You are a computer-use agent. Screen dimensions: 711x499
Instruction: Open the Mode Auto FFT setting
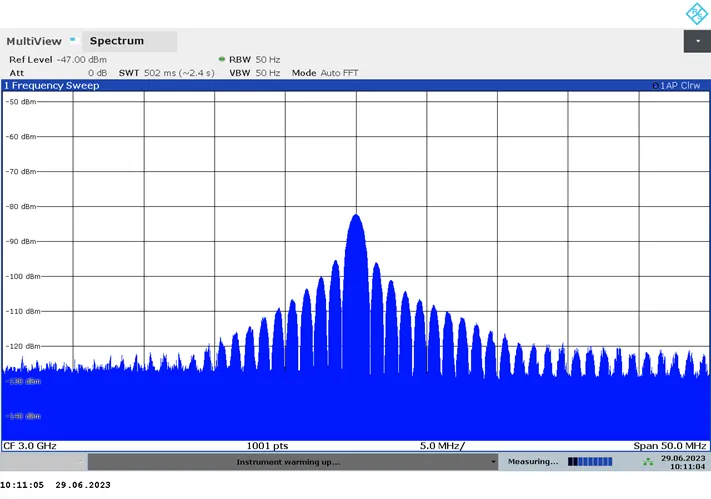(x=324, y=73)
